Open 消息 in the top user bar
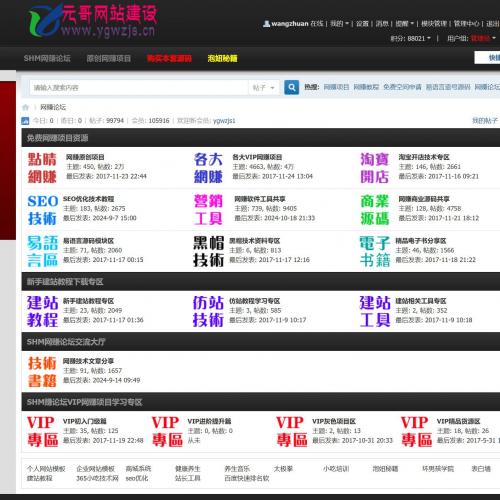Viewport: 500px width, 500px height. coord(382,24)
